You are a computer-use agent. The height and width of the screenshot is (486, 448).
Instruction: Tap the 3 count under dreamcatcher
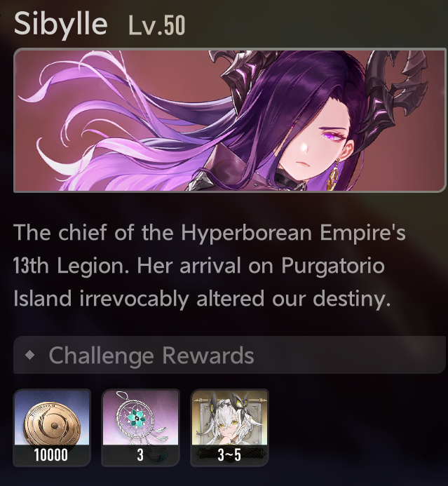click(140, 455)
